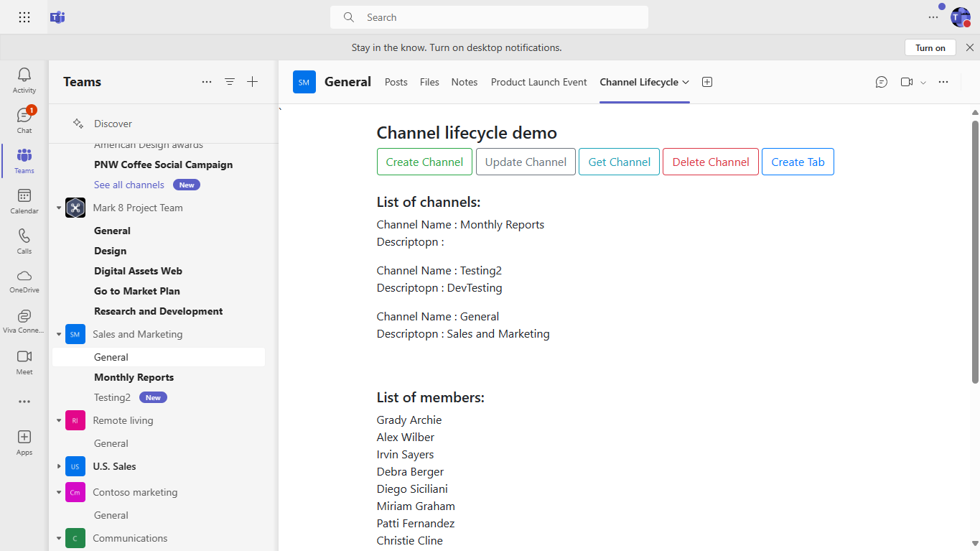Click the Update Channel button

pos(526,162)
